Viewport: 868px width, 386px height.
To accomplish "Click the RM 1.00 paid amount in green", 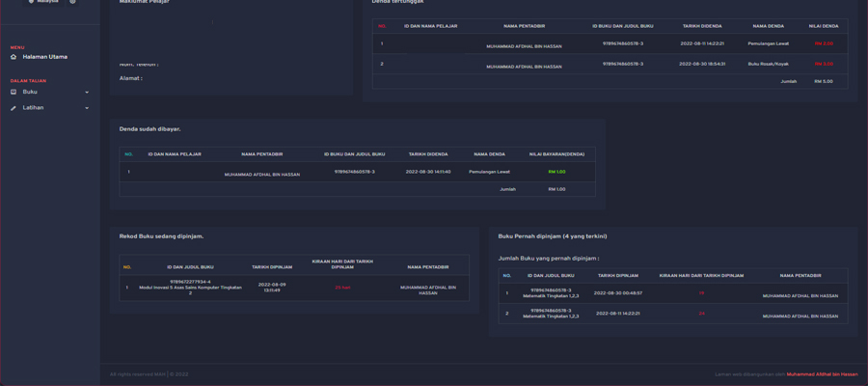I will tap(556, 172).
